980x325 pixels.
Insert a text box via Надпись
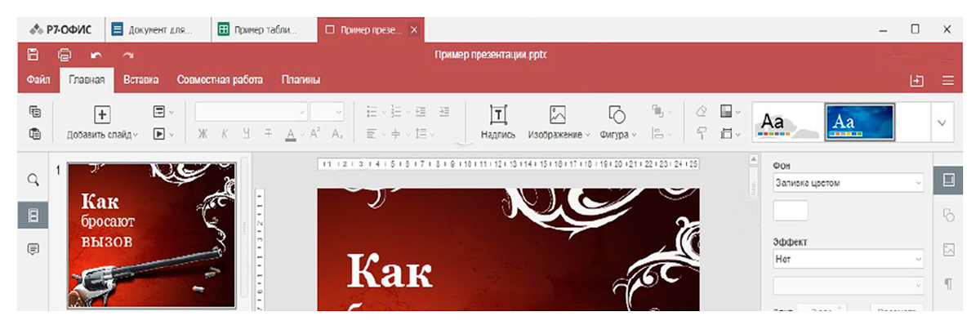(x=498, y=122)
